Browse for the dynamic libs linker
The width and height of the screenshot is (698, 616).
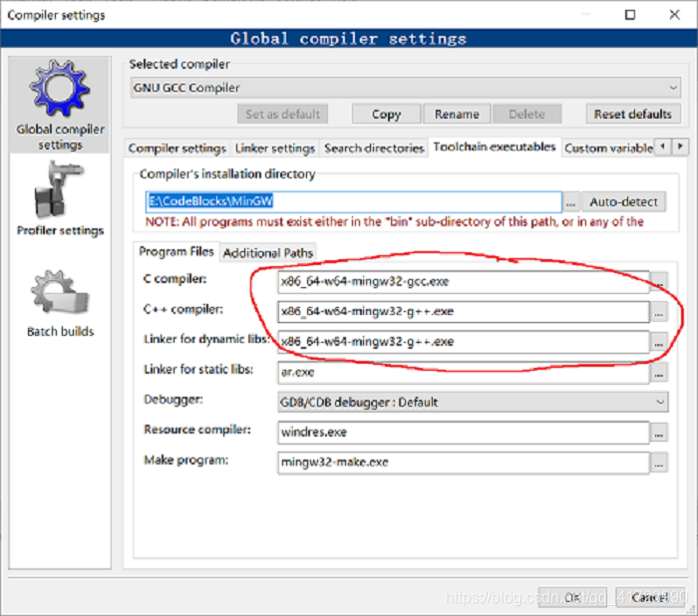659,342
